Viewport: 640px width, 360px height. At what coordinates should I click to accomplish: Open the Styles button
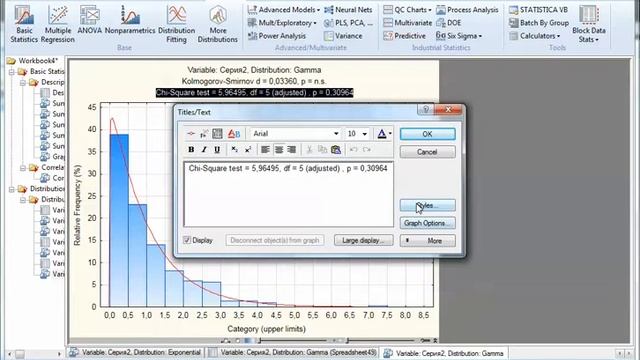pyautogui.click(x=427, y=205)
